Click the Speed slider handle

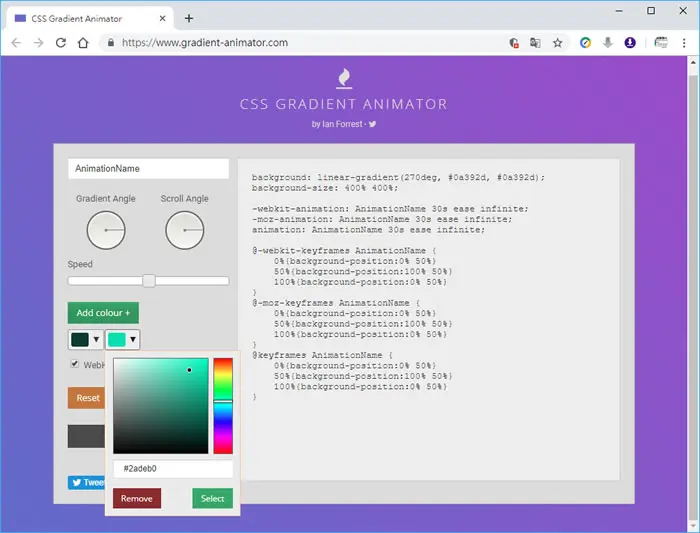149,281
